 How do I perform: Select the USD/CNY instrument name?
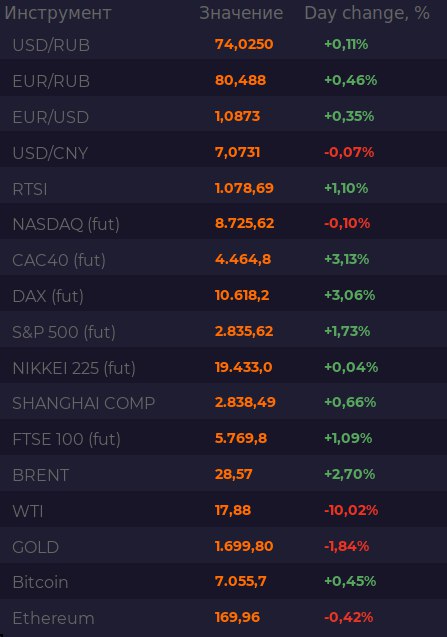[x=50, y=153]
